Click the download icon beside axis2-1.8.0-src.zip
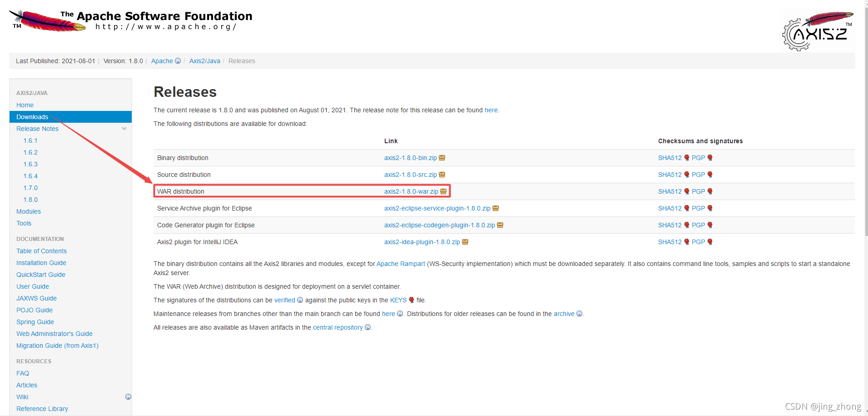This screenshot has height=416, width=868. (442, 175)
